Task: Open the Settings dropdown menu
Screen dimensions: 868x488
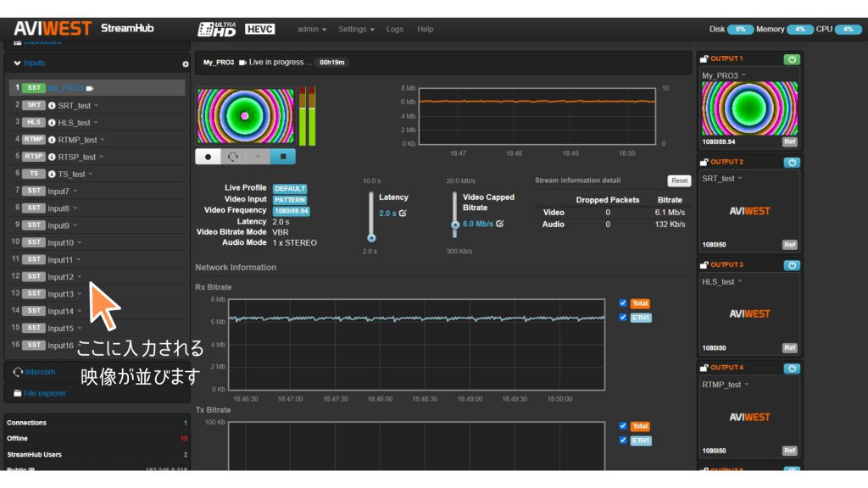Action: coord(357,30)
